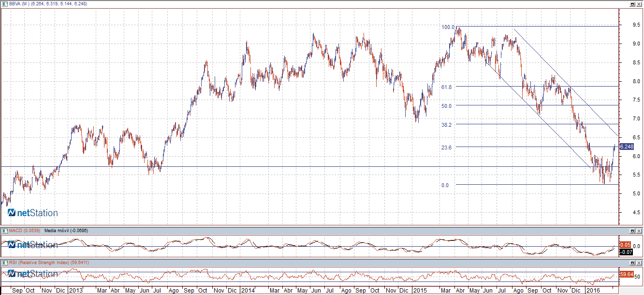Maximize the RSI indicator panel
The image size is (644, 295).
(632, 262)
